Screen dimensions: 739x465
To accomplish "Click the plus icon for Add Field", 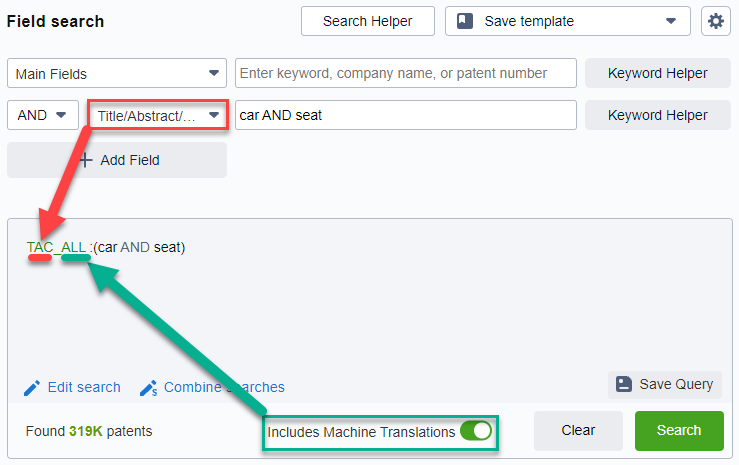I will (85, 160).
